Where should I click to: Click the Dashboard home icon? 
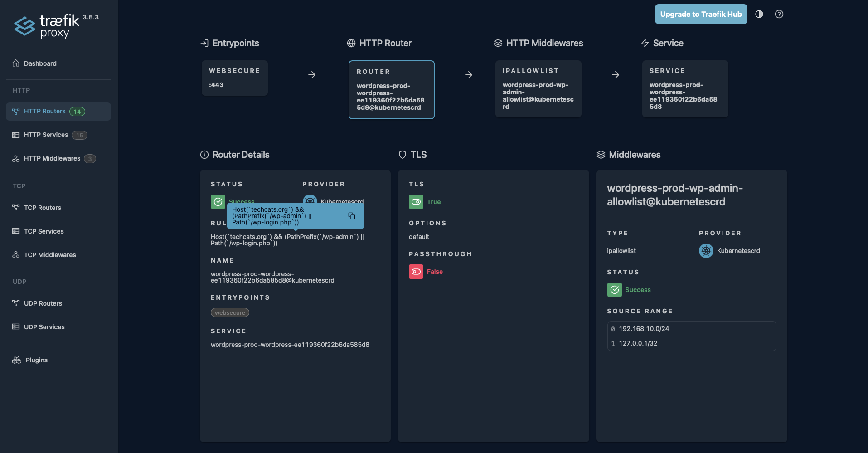tap(15, 63)
